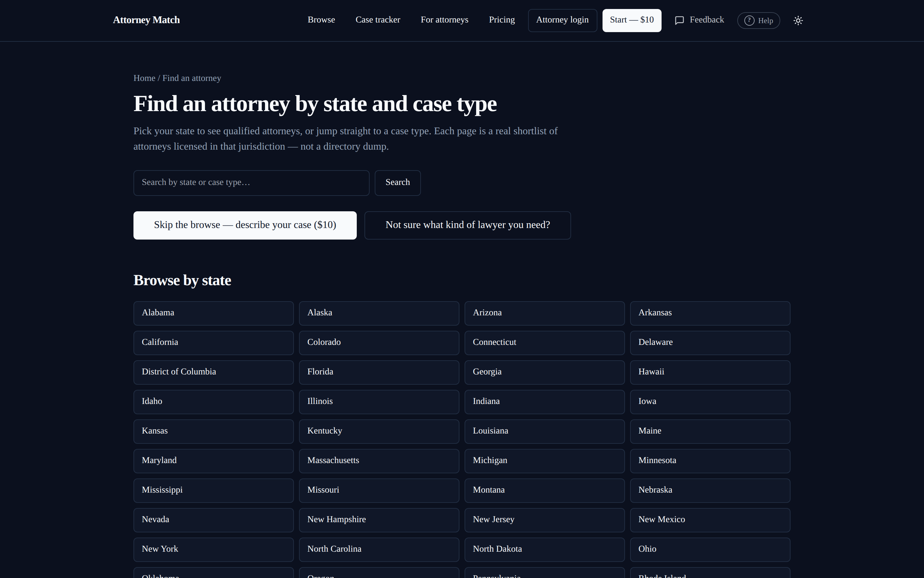The height and width of the screenshot is (578, 924).
Task: Click the Attorney login button
Action: pos(562,20)
